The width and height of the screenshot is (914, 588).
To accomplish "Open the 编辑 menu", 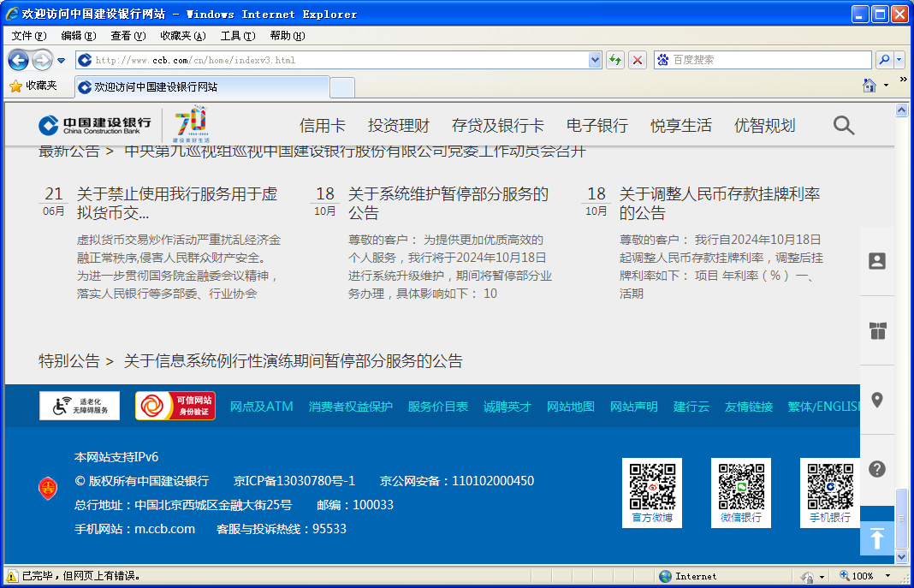I will (x=79, y=36).
